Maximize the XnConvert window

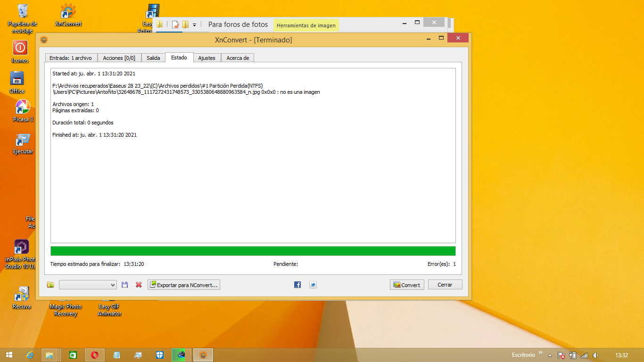click(x=441, y=38)
